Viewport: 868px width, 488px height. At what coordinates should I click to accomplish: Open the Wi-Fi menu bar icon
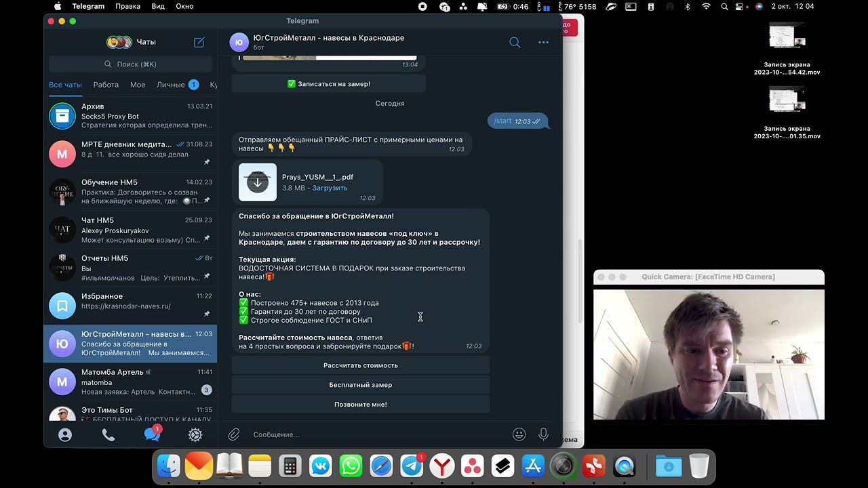(706, 6)
